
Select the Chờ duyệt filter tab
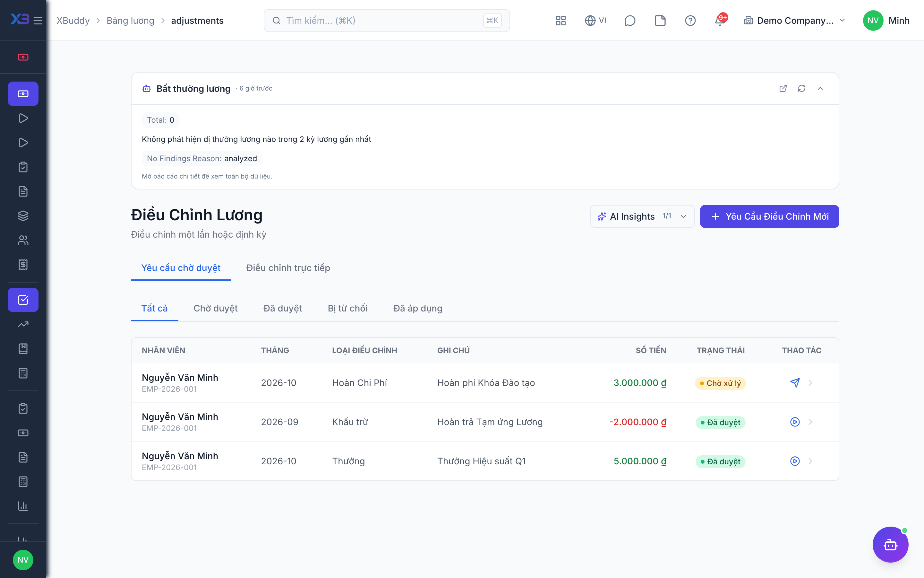tap(215, 308)
